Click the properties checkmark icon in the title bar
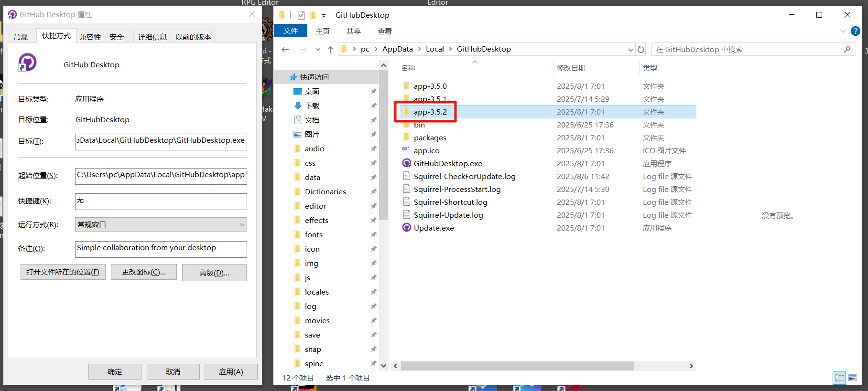The height and width of the screenshot is (391, 868). 301,15
